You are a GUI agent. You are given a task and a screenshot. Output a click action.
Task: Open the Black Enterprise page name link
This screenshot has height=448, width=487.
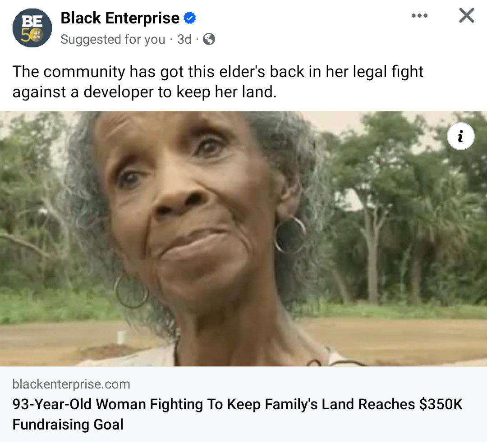(120, 18)
